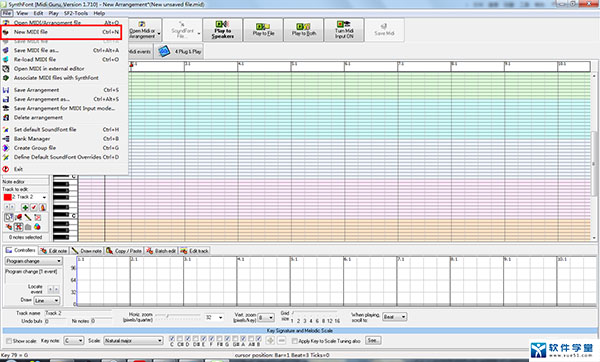Click the red-green icon left of crossed arrows
The height and width of the screenshot is (362, 600).
pos(9,227)
